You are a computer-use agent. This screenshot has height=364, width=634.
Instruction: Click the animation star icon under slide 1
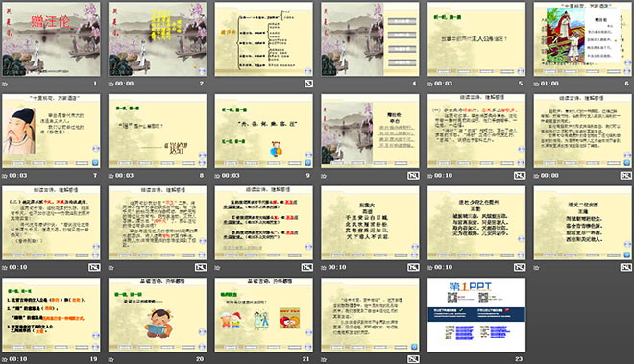tap(5, 84)
